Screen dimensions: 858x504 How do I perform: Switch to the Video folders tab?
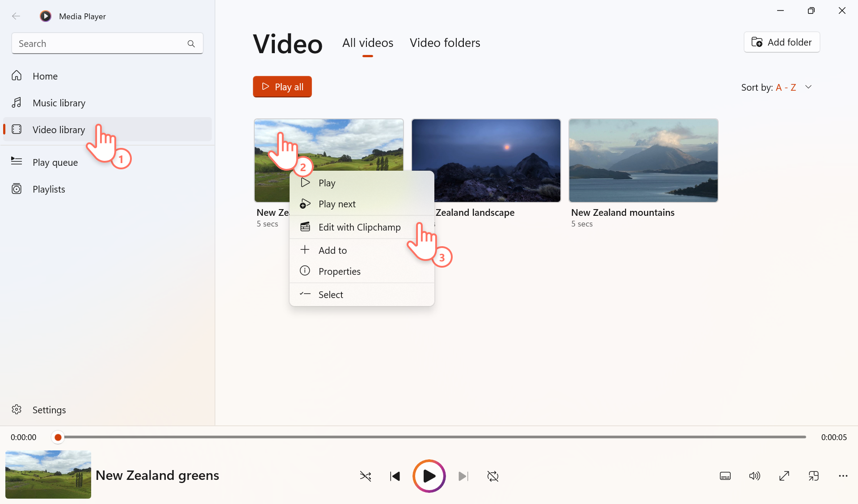click(x=445, y=42)
